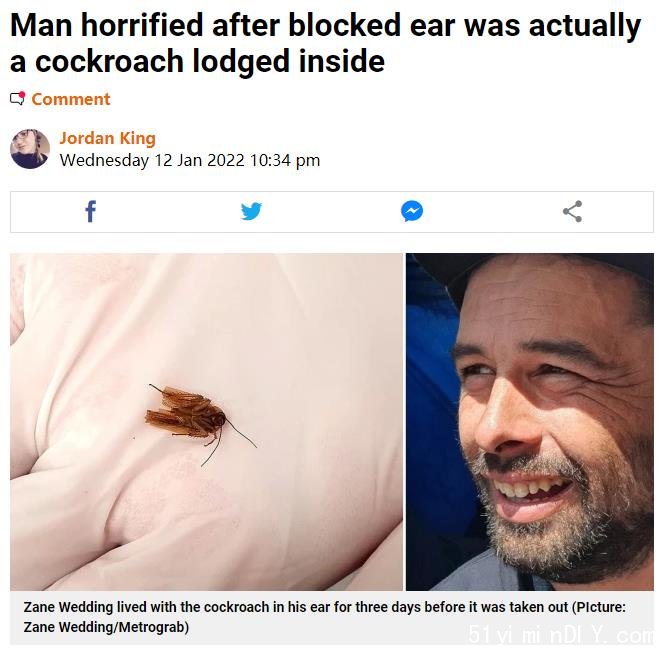
Task: Share article on Facebook icon
Action: [x=91, y=211]
